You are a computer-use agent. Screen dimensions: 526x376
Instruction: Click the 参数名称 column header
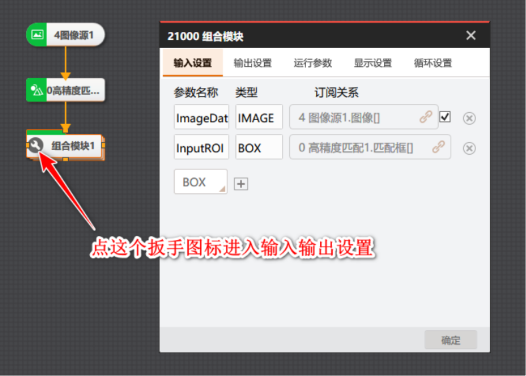196,92
